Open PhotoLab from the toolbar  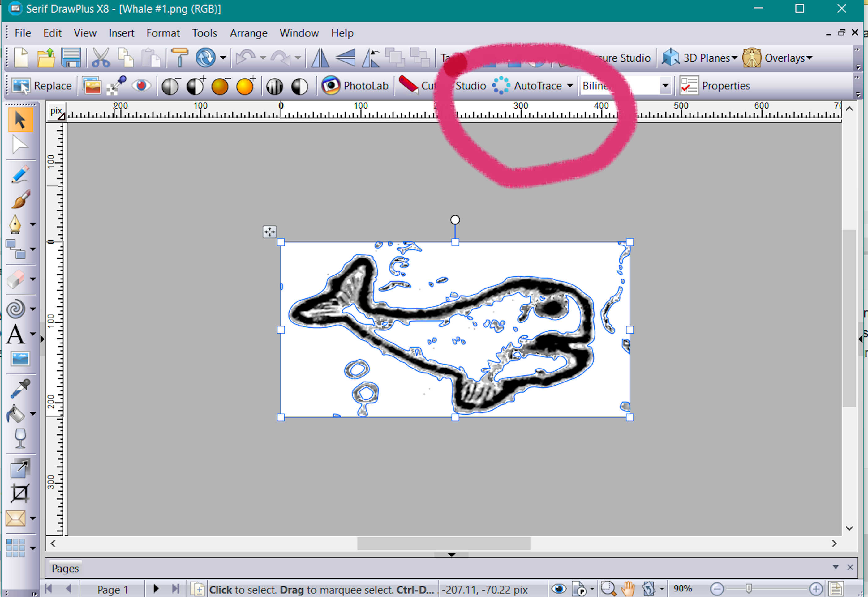pyautogui.click(x=356, y=85)
